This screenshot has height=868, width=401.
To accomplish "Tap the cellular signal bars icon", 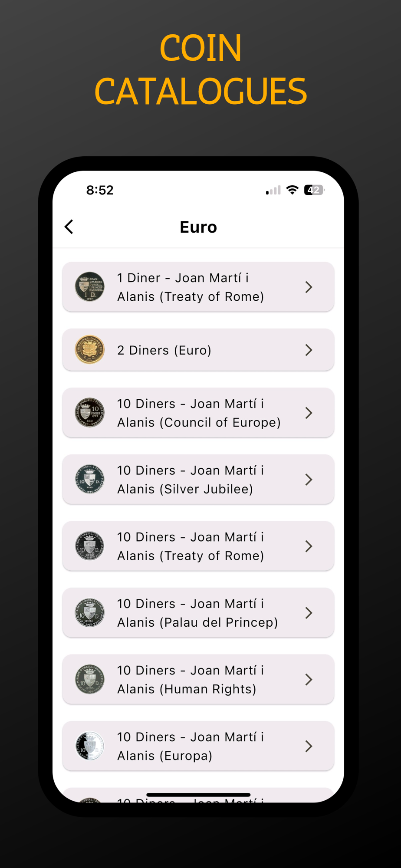I will point(273,190).
